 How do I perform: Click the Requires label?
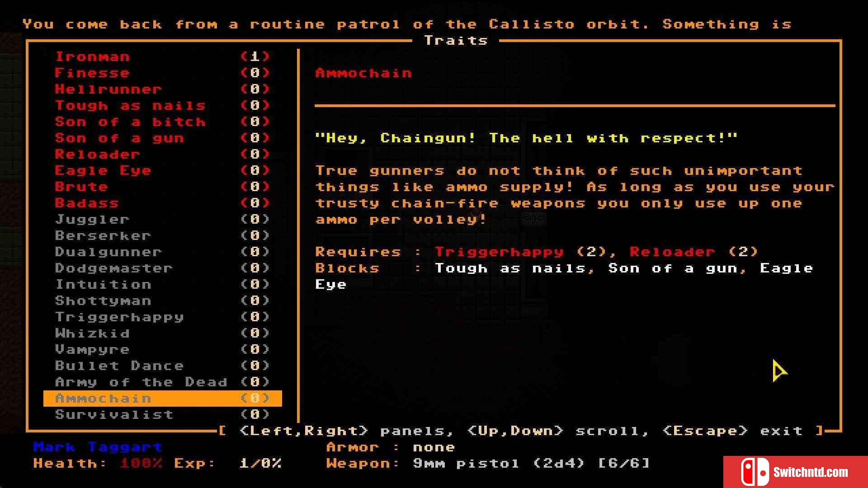(x=358, y=252)
